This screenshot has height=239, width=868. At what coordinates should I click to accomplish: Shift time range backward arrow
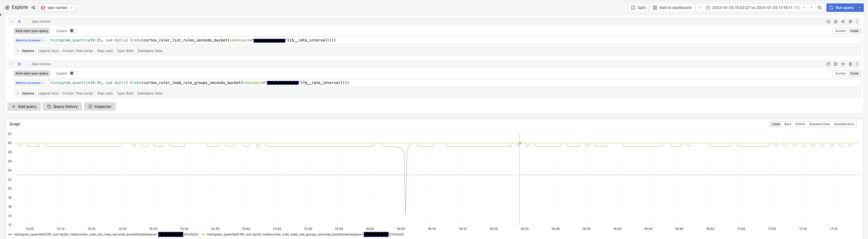click(700, 7)
